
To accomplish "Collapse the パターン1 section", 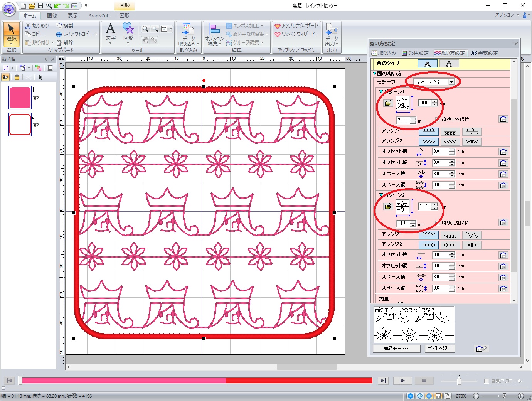I will 381,92.
